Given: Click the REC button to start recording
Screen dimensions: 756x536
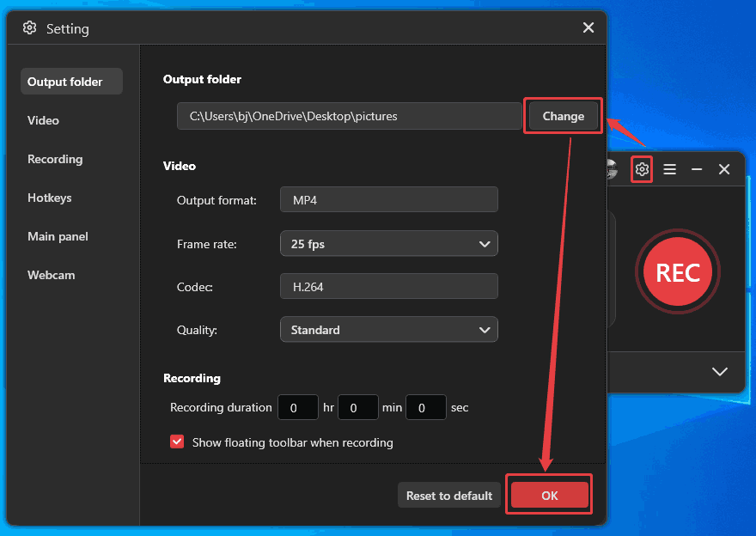Looking at the screenshot, I should pos(678,272).
